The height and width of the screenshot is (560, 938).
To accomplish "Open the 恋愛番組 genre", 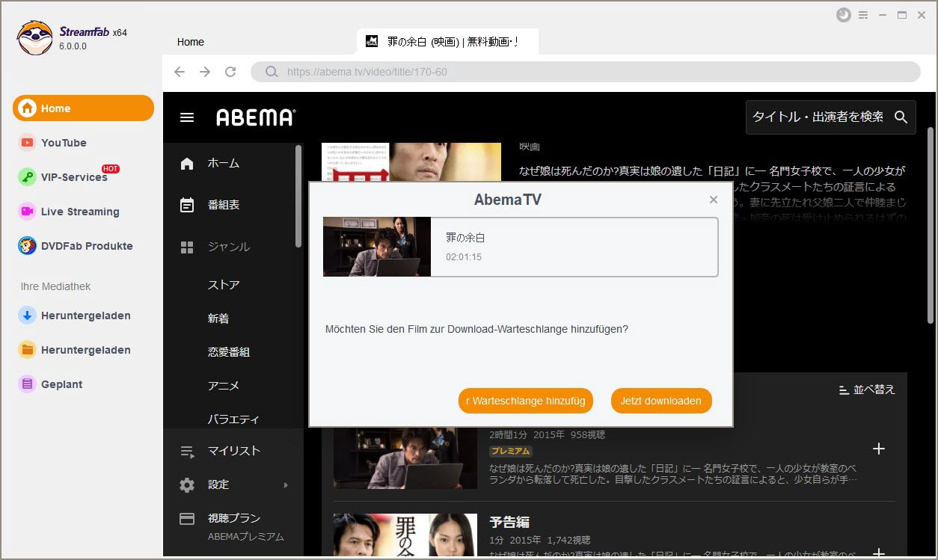I will coord(229,352).
